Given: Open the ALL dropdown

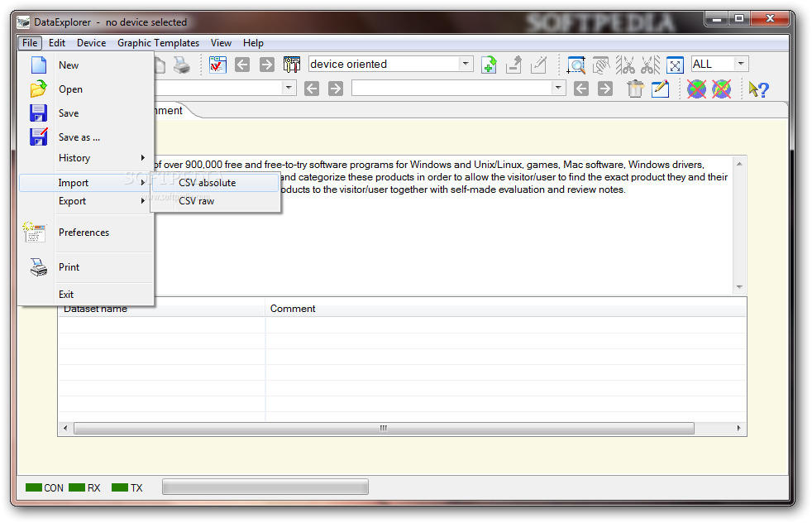Looking at the screenshot, I should [741, 64].
